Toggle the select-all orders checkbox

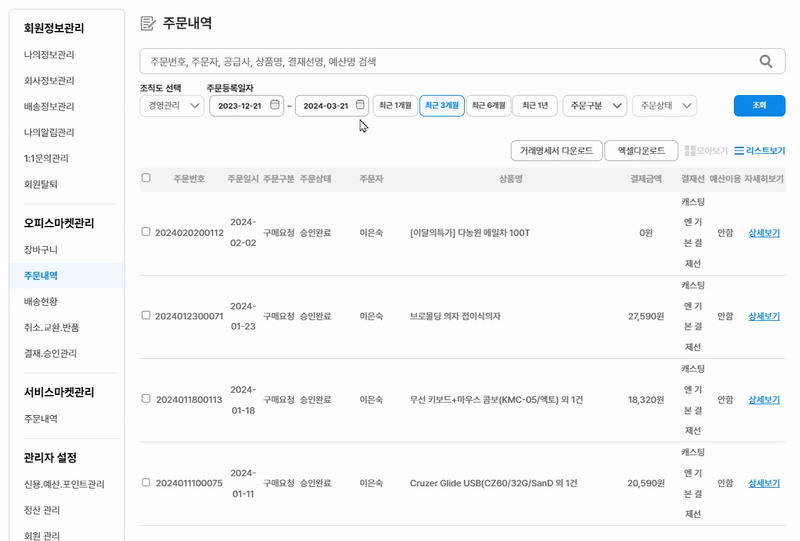(146, 178)
